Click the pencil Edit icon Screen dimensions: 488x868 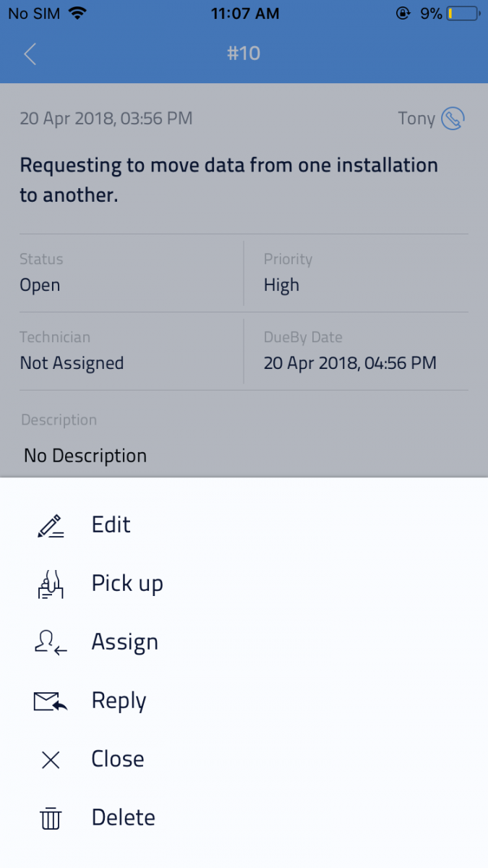point(51,526)
